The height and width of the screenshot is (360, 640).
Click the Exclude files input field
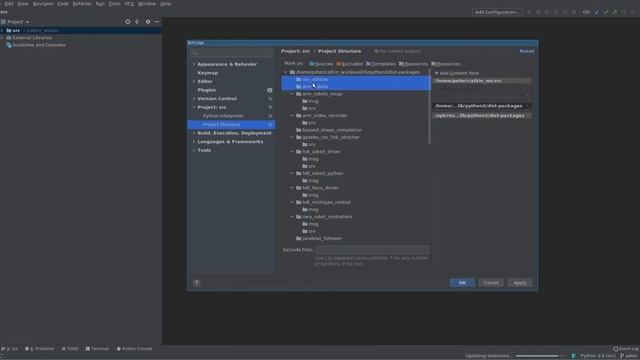pyautogui.click(x=372, y=249)
